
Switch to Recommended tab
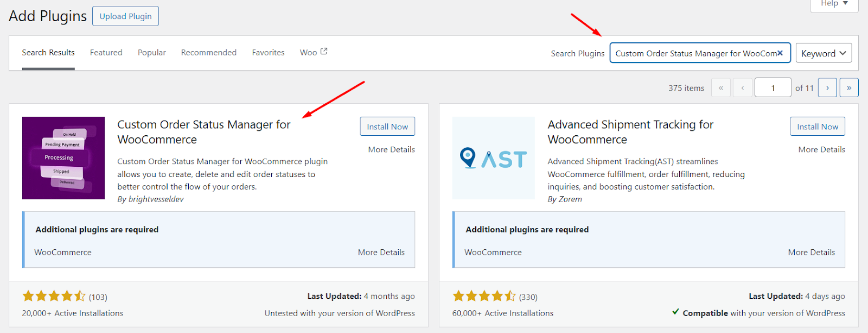[209, 53]
